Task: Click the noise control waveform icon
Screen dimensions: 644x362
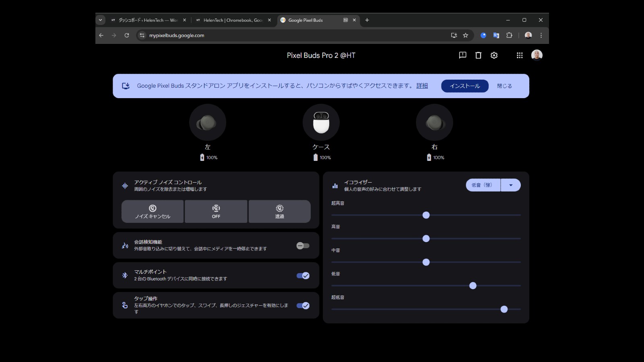Action: pos(125,186)
